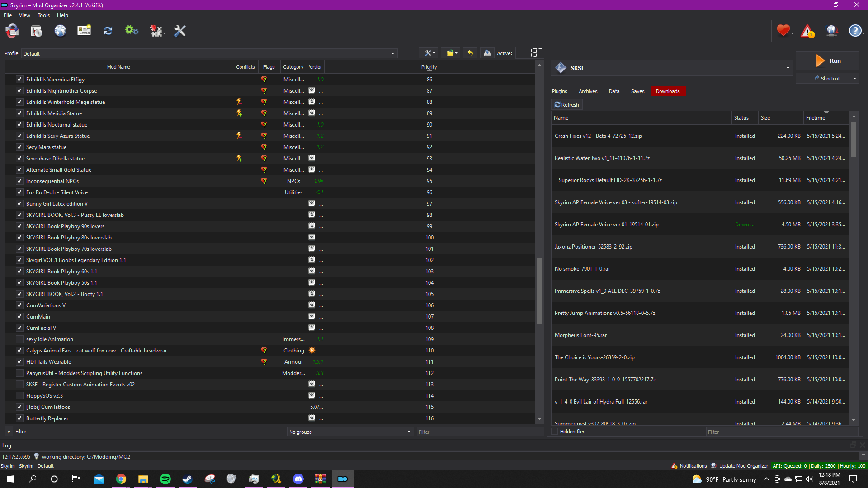
Task: Switch to the Archives tab
Action: pyautogui.click(x=588, y=91)
